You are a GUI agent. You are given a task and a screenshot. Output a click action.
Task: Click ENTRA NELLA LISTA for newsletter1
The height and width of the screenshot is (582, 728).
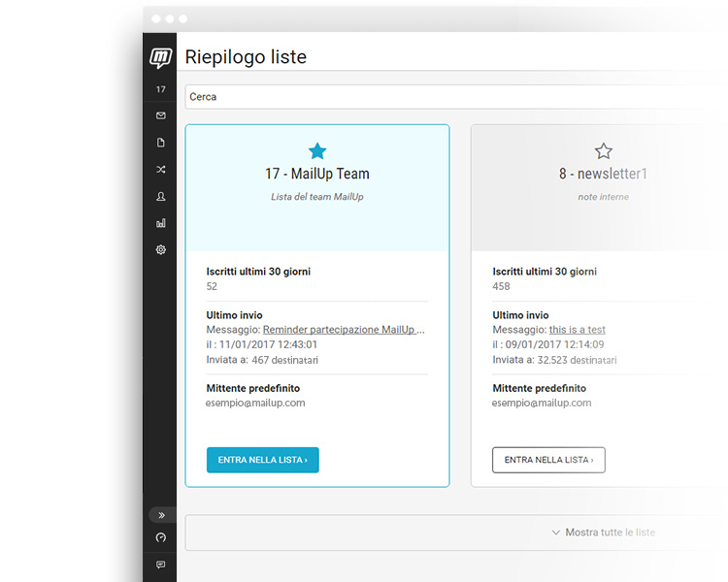coord(548,460)
